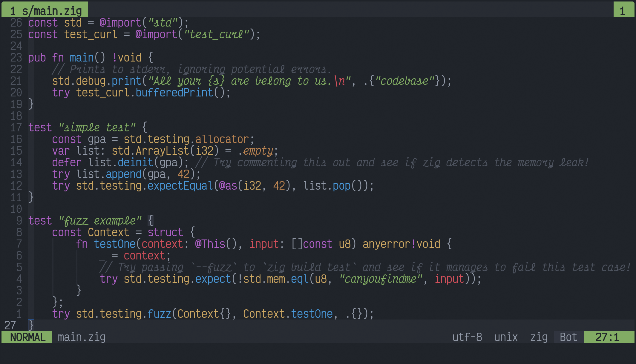Place cursor on the main function name

pyautogui.click(x=82, y=58)
